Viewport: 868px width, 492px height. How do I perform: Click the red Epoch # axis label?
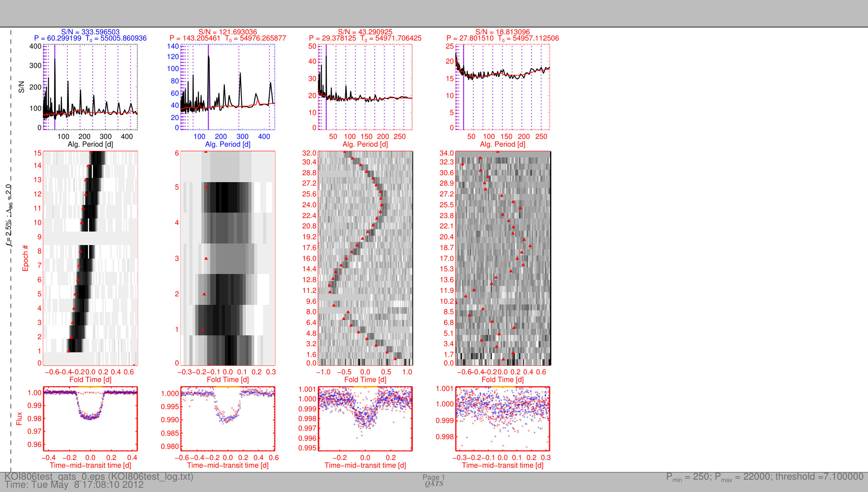pyautogui.click(x=25, y=258)
